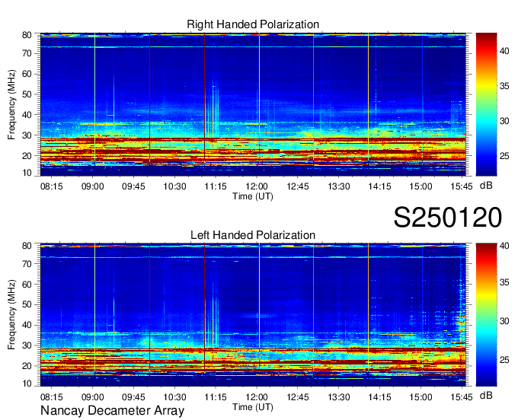Click the Left Handed Polarization spectrogram image
The image size is (518, 420).
(253, 315)
